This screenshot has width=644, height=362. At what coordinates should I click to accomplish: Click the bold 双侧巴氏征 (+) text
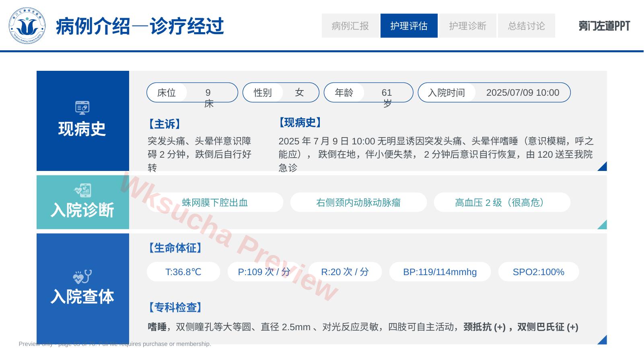click(548, 327)
